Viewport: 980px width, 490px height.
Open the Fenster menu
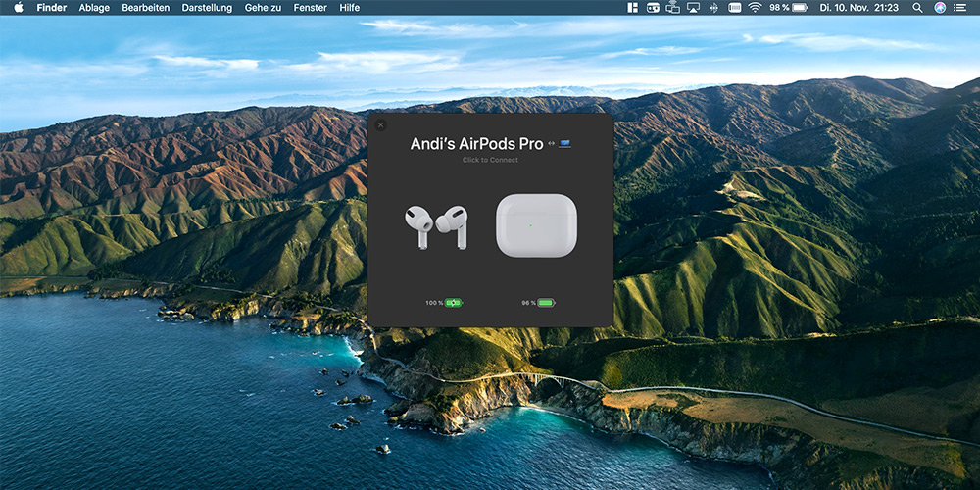pyautogui.click(x=310, y=8)
